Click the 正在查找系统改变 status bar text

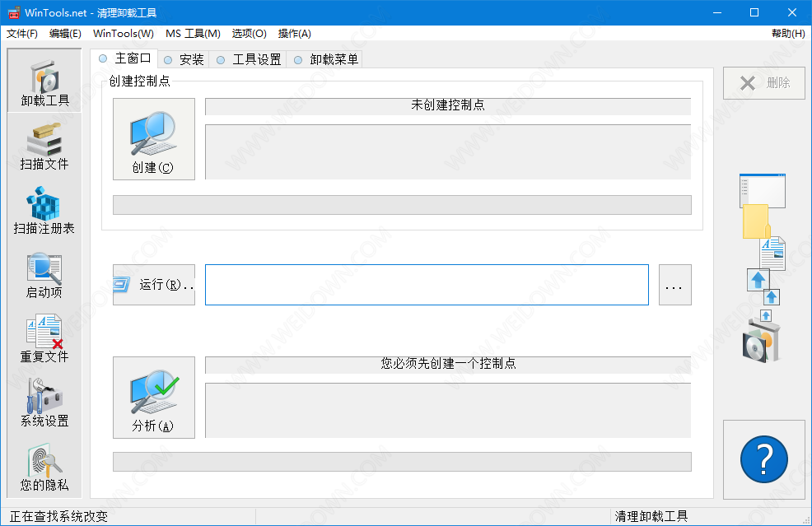pyautogui.click(x=58, y=516)
